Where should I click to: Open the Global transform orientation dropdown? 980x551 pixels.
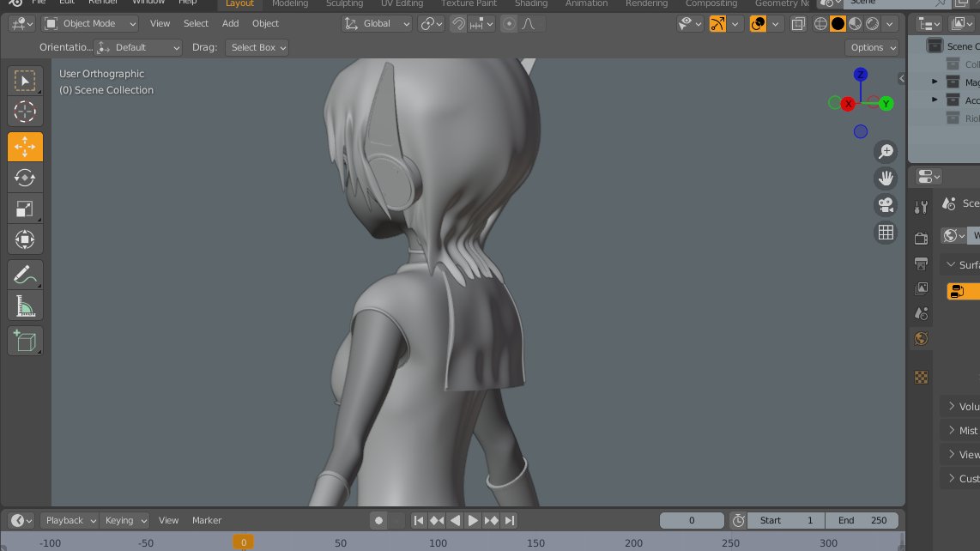pyautogui.click(x=376, y=24)
